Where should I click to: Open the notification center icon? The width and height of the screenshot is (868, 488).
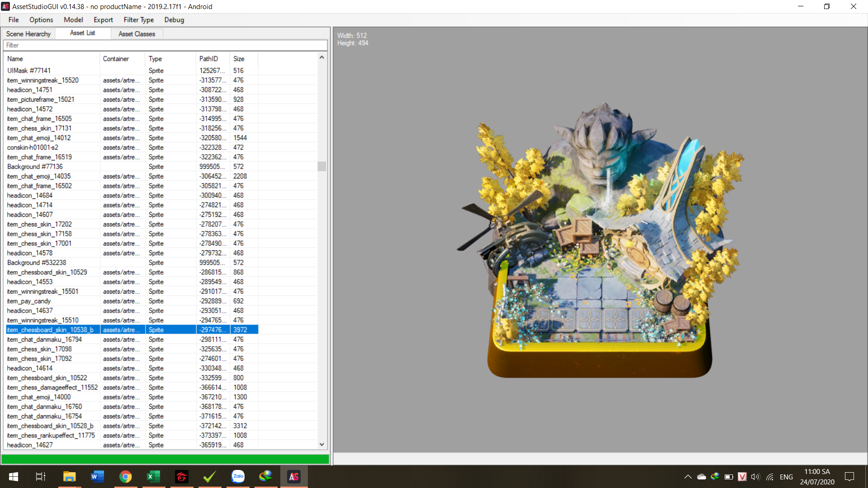coord(849,477)
